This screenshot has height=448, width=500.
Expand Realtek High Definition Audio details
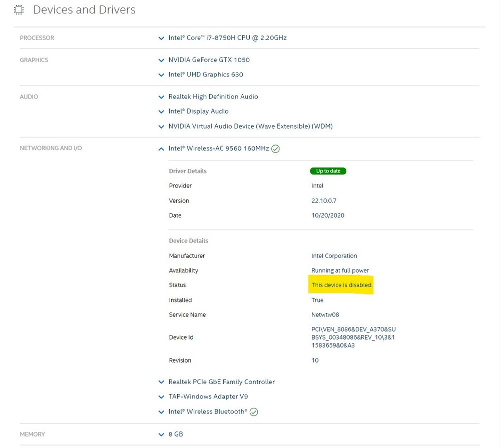pyautogui.click(x=161, y=97)
